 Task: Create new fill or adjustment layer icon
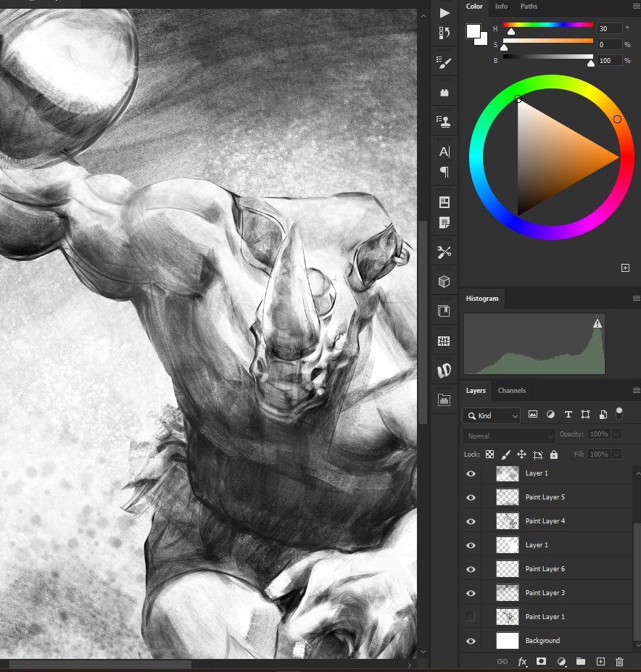pyautogui.click(x=561, y=662)
